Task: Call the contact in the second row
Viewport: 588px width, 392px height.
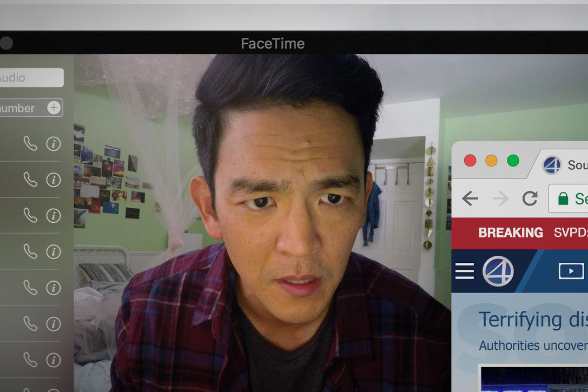Action: pos(30,180)
